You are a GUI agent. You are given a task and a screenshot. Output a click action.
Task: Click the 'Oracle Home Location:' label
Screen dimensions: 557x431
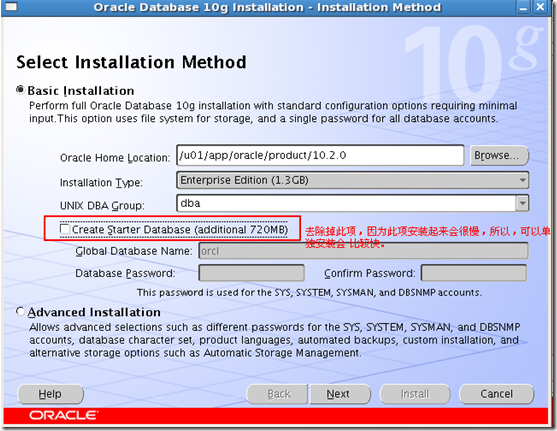(115, 157)
